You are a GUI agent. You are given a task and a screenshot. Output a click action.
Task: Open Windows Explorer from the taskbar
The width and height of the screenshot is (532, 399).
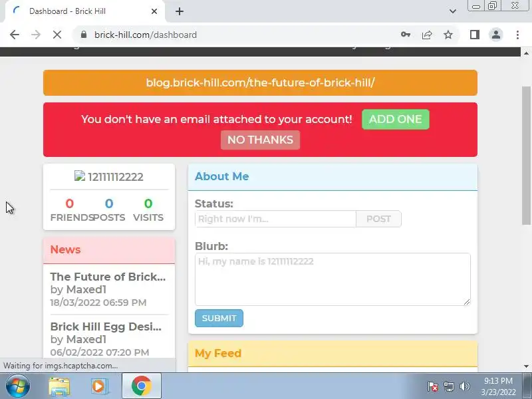coord(59,386)
